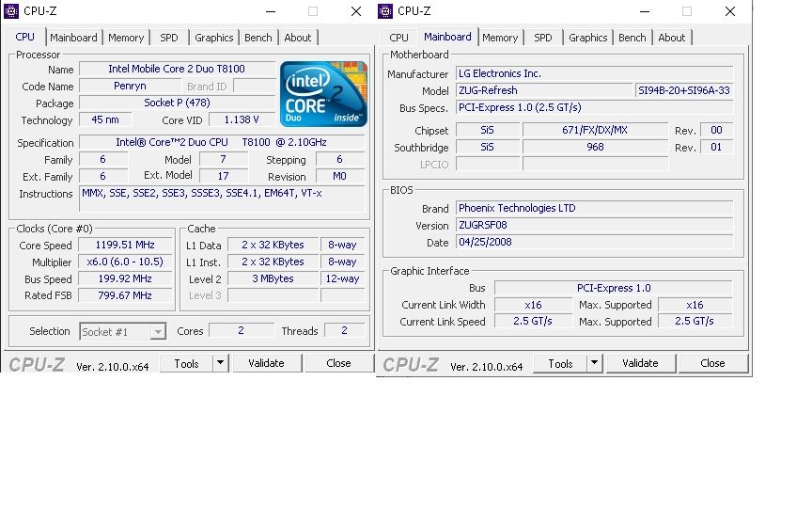Click the Bus Specs value PCI-Express 1.0 (2.5 GT/s)
The height and width of the screenshot is (508, 812).
click(595, 108)
